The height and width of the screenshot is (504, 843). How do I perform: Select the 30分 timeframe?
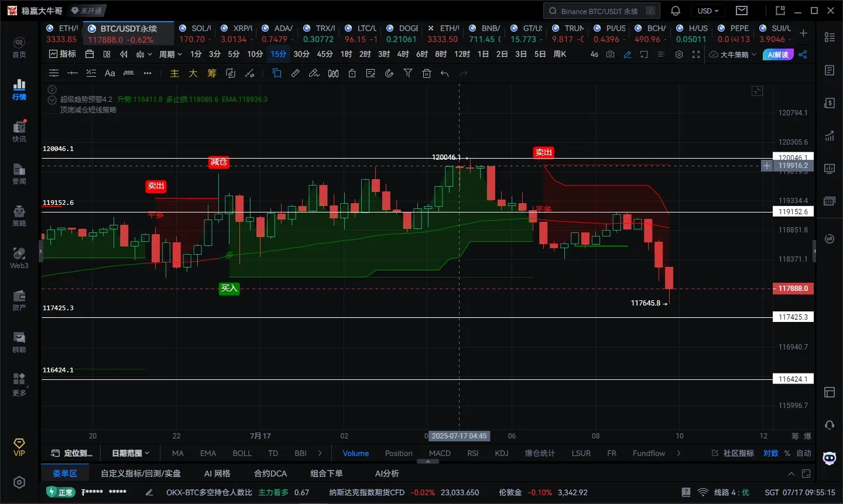click(x=301, y=54)
